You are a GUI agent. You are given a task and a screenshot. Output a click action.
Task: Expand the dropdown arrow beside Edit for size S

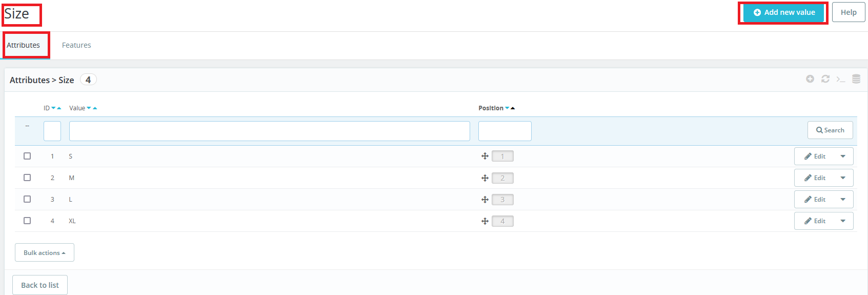[843, 156]
